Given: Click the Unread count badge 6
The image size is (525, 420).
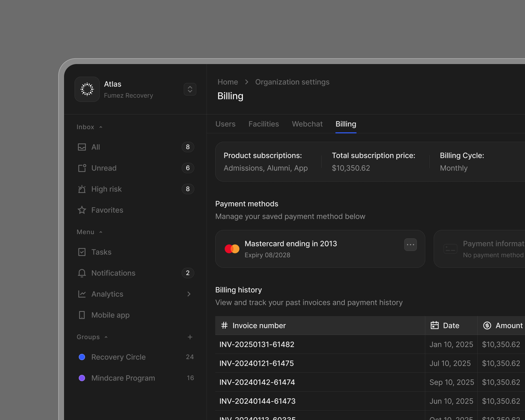Looking at the screenshot, I should [188, 168].
